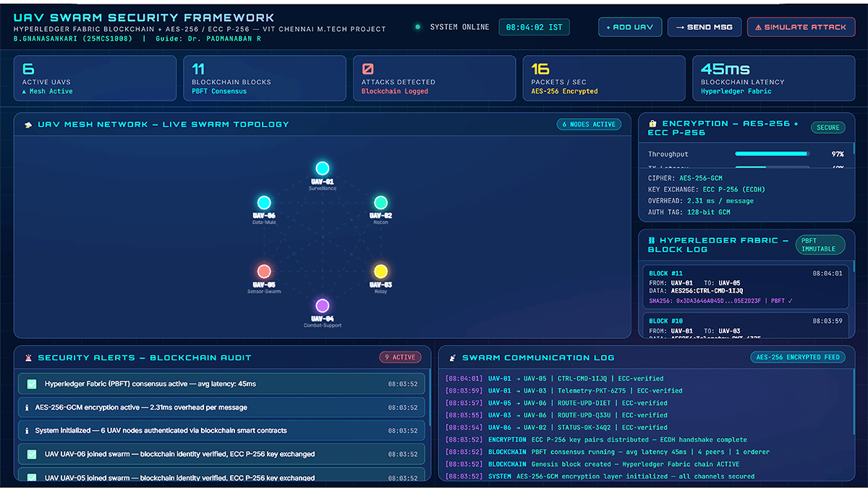Open the Blockchain Blocks stat card
The image size is (868, 488).
pyautogui.click(x=264, y=78)
